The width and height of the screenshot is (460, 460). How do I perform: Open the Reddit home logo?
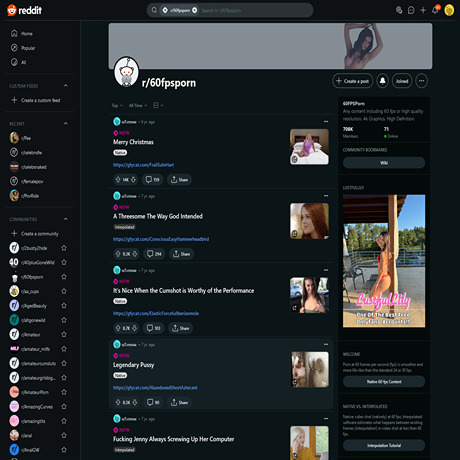click(x=24, y=10)
